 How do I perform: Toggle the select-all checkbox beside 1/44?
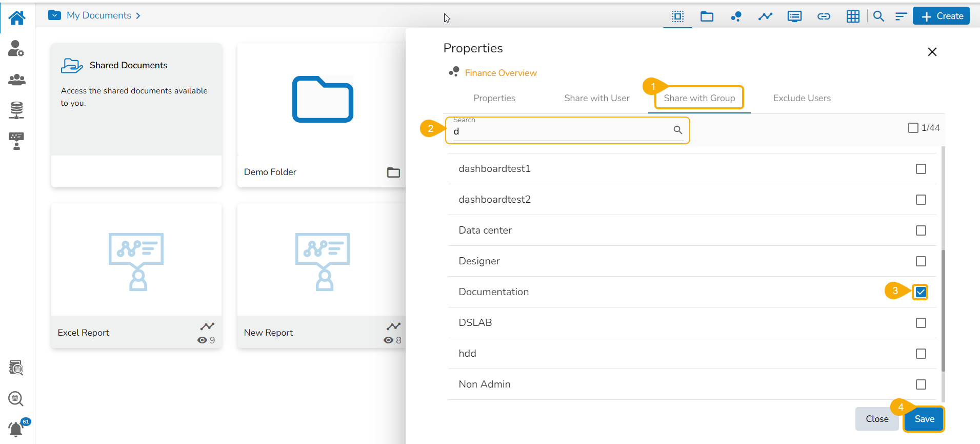pos(913,128)
